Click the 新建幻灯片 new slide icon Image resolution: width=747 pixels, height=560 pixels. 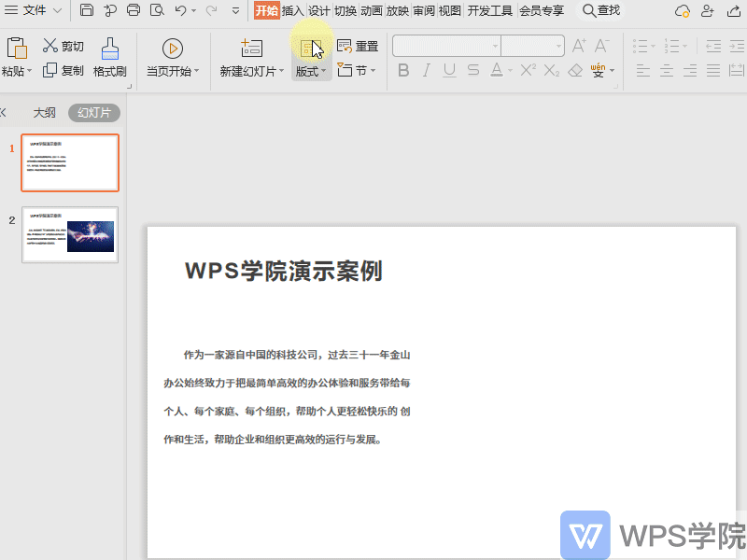tap(251, 49)
